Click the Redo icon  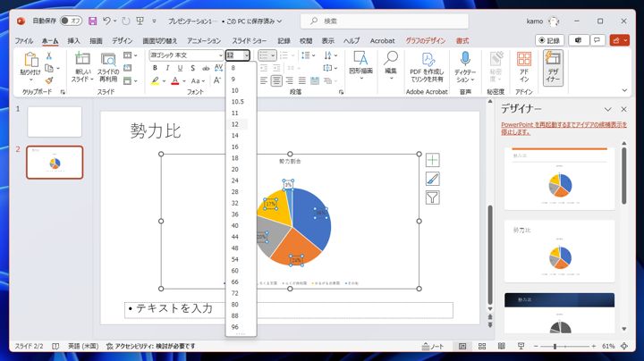pyautogui.click(x=126, y=21)
